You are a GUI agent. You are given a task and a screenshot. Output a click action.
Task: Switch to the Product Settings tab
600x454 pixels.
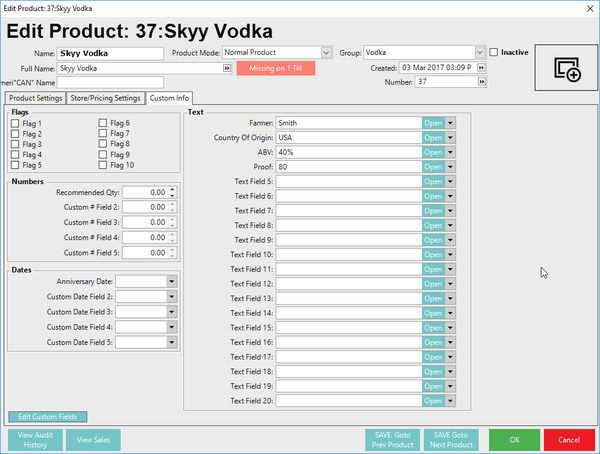point(35,98)
